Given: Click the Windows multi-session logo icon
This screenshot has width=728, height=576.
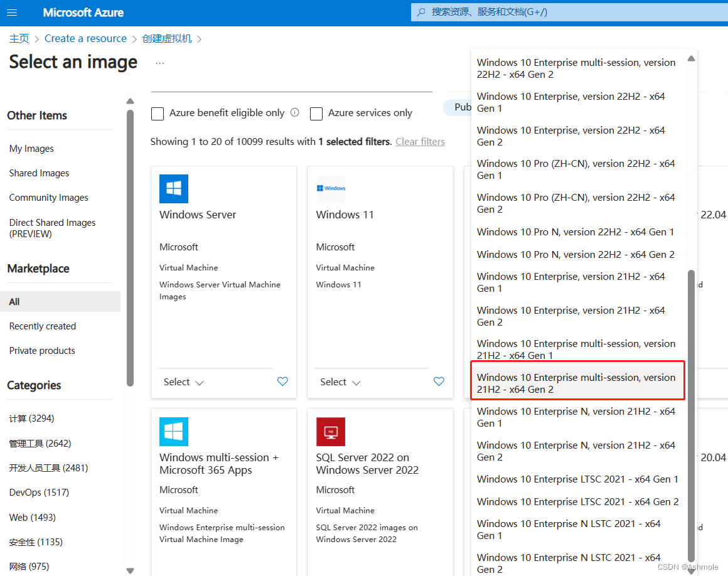Looking at the screenshot, I should pyautogui.click(x=174, y=432).
